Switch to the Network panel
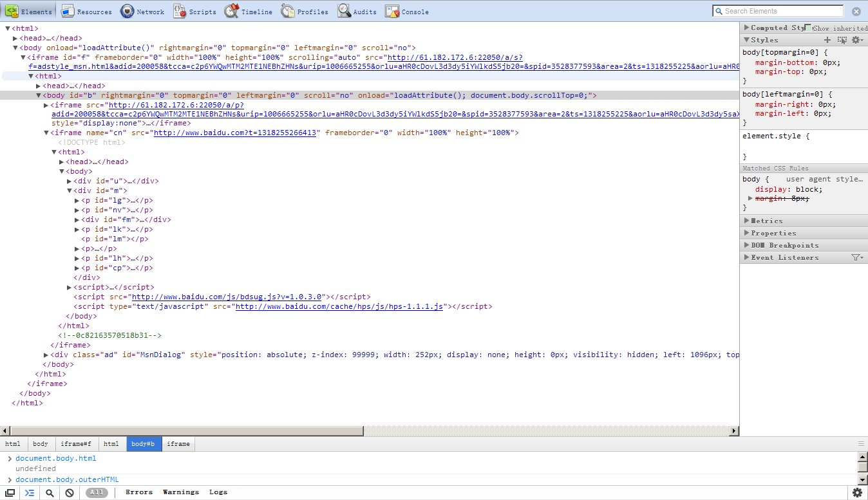Image resolution: width=868 pixels, height=500 pixels. click(142, 11)
